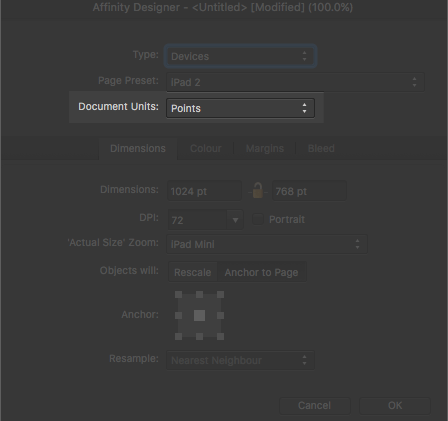Click the height field showing 768 pt

pyautogui.click(x=309, y=191)
